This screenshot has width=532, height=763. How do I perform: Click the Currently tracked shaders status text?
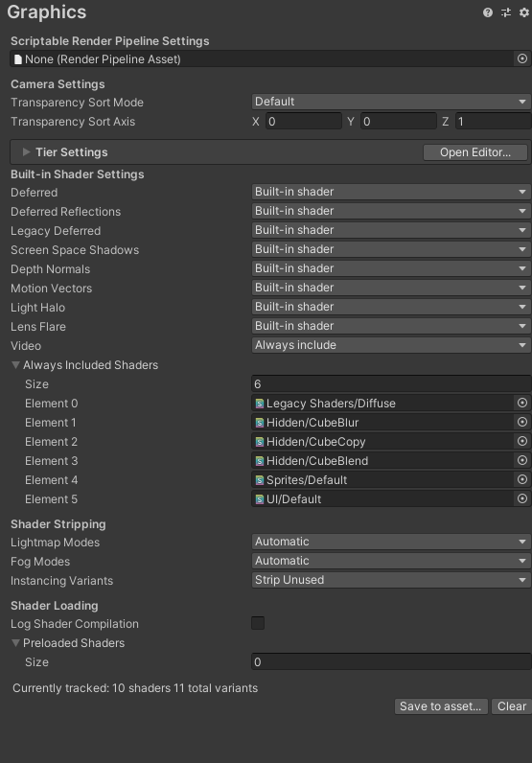click(135, 688)
